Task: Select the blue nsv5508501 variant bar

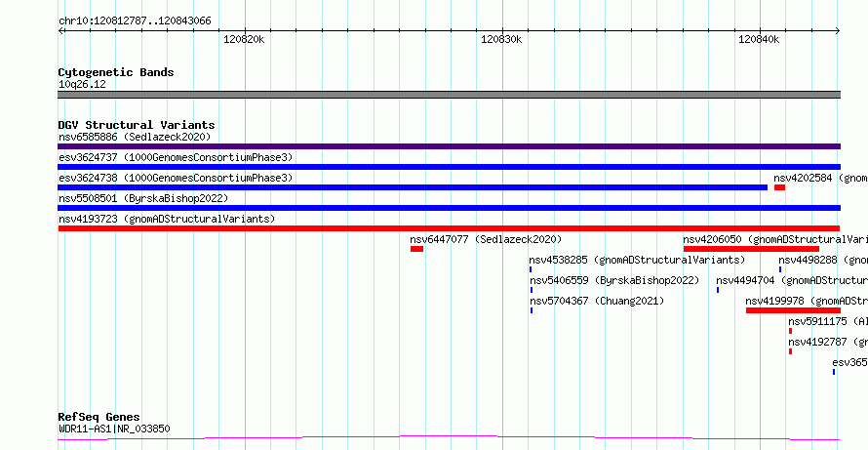Action: click(x=449, y=208)
